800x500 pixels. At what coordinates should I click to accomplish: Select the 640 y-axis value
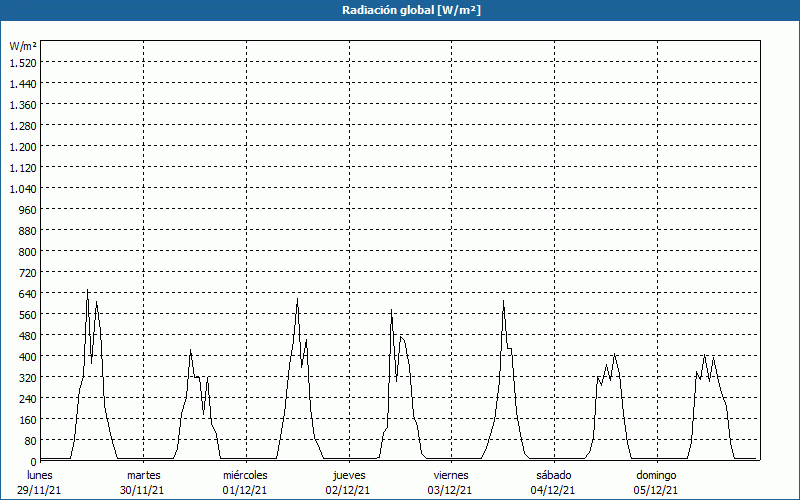(28, 294)
